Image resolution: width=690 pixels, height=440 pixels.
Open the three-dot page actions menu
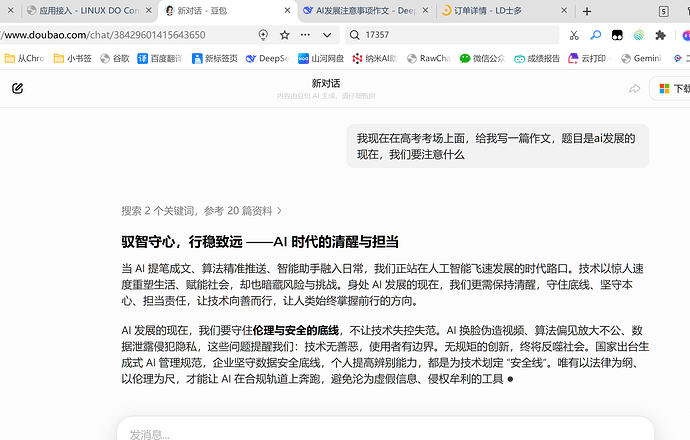tap(305, 35)
